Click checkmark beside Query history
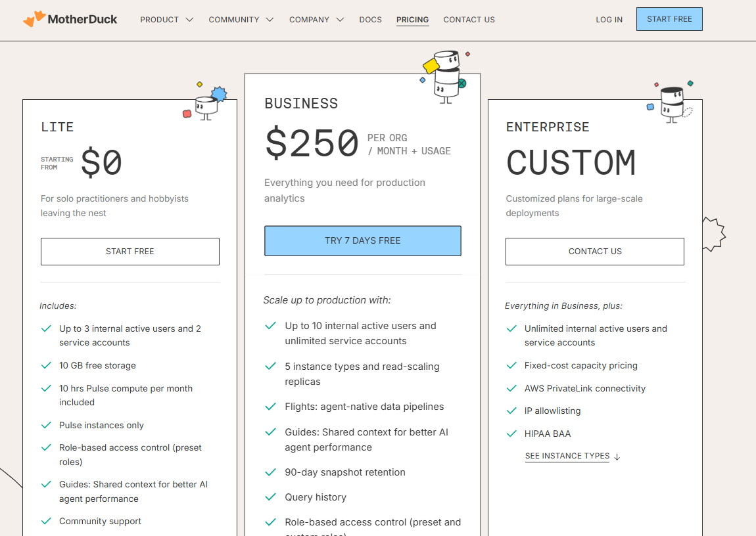756x536 pixels. 270,497
